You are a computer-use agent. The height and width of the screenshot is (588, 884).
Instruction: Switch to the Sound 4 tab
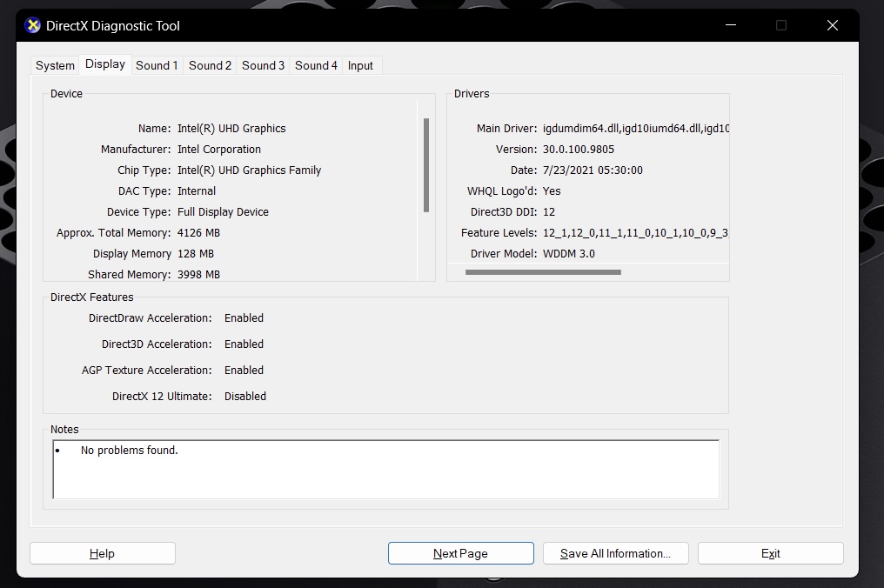pyautogui.click(x=316, y=65)
